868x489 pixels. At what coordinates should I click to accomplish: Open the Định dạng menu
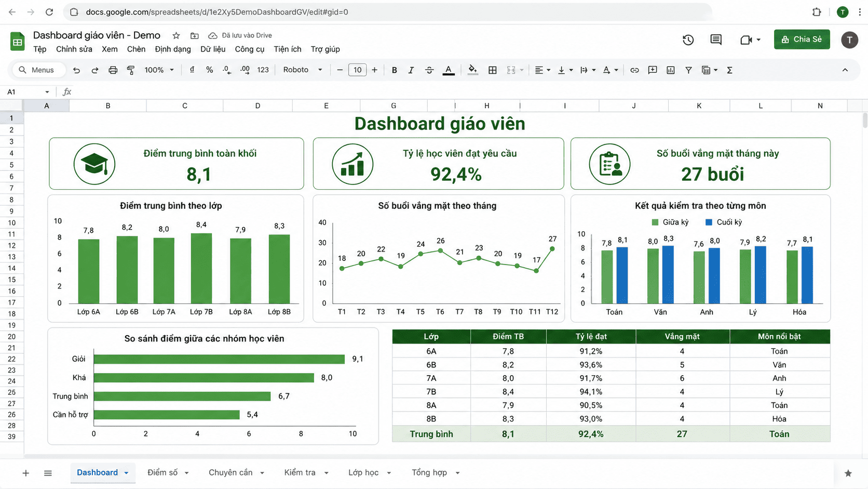(173, 49)
